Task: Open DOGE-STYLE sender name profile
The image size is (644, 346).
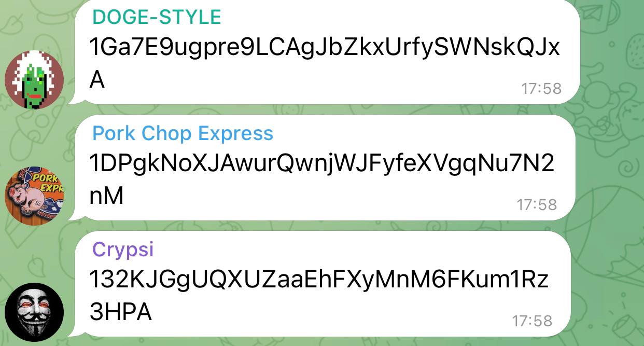Action: click(x=157, y=17)
